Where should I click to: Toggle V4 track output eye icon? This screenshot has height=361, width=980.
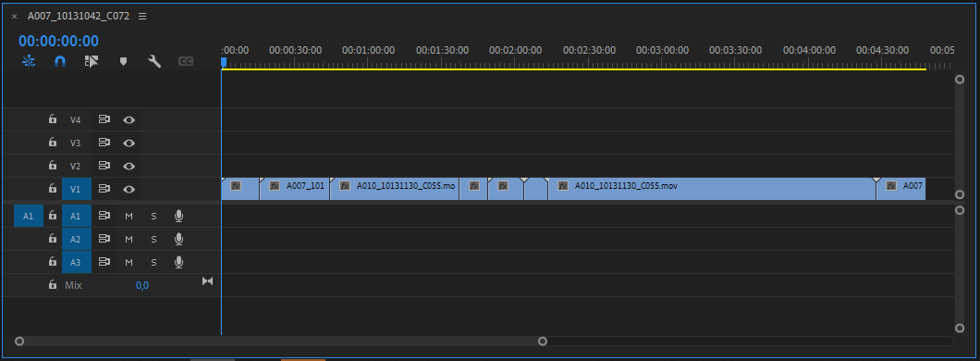pos(129,119)
